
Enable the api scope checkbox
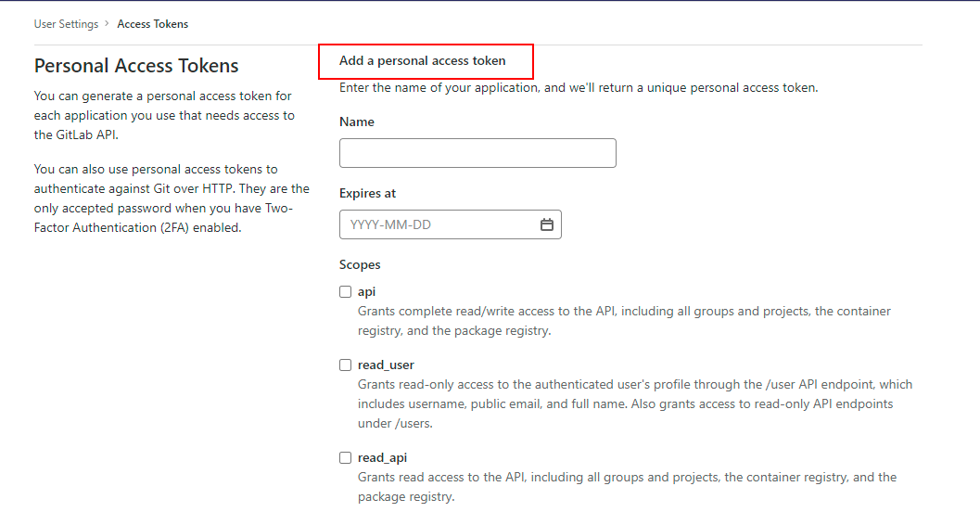tap(346, 291)
